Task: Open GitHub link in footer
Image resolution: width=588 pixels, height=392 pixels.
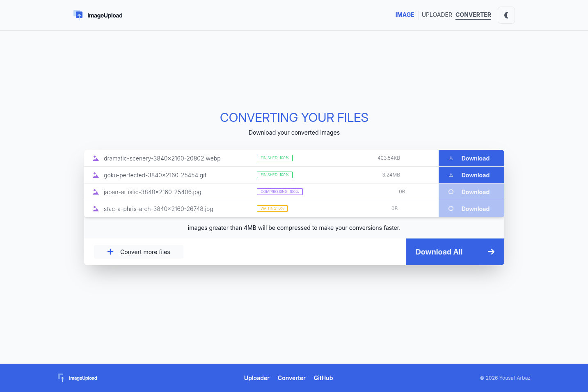Action: pyautogui.click(x=323, y=378)
